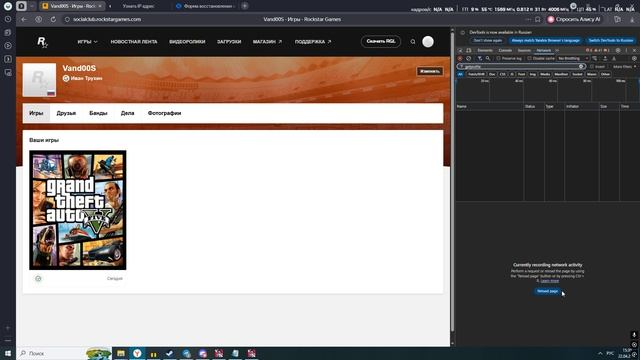Click the Windows Start button
Viewport: 640px width, 360px height.
pos(8,353)
